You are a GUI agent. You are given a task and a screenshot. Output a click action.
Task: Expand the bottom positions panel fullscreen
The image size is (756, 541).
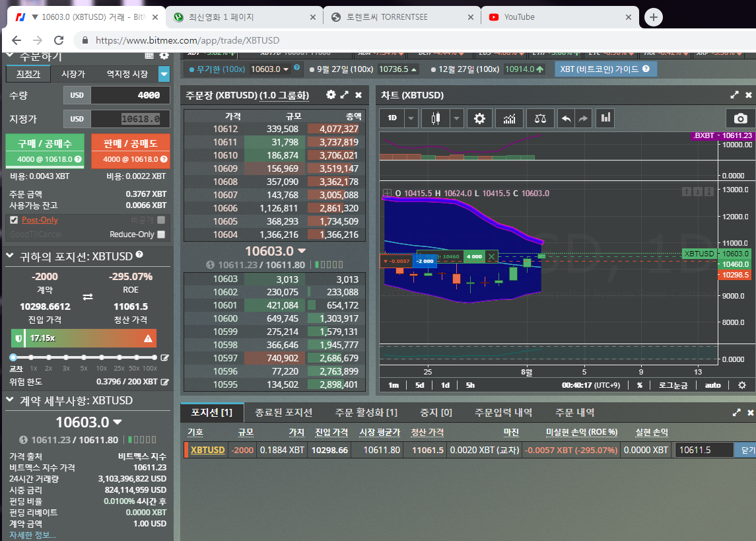[x=736, y=413]
